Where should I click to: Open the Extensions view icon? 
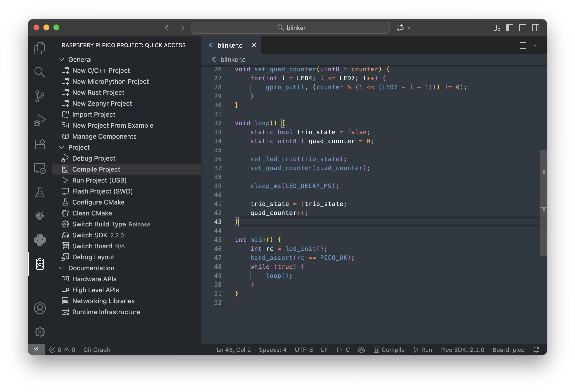tap(40, 144)
